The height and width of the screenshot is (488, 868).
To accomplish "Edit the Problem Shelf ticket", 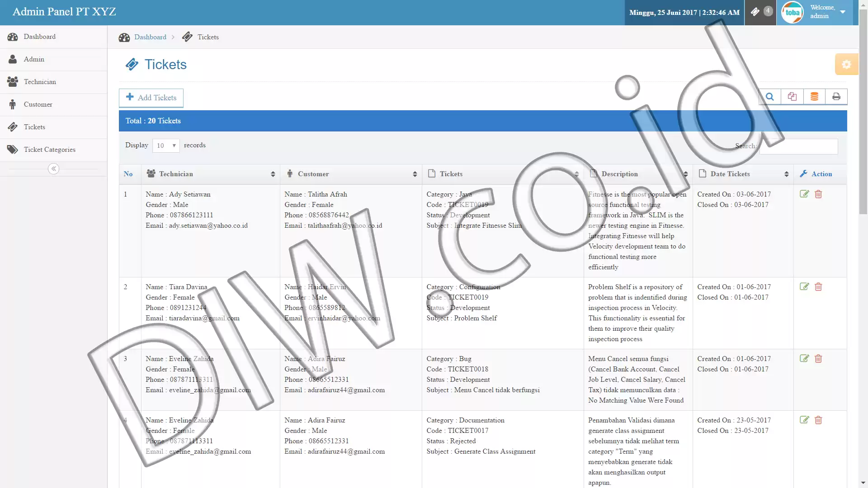I will [x=804, y=286].
